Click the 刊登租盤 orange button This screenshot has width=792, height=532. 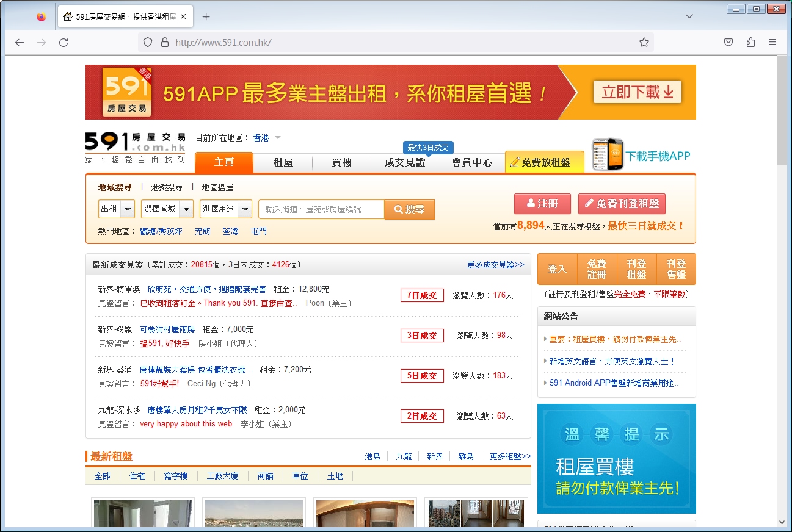coord(636,269)
